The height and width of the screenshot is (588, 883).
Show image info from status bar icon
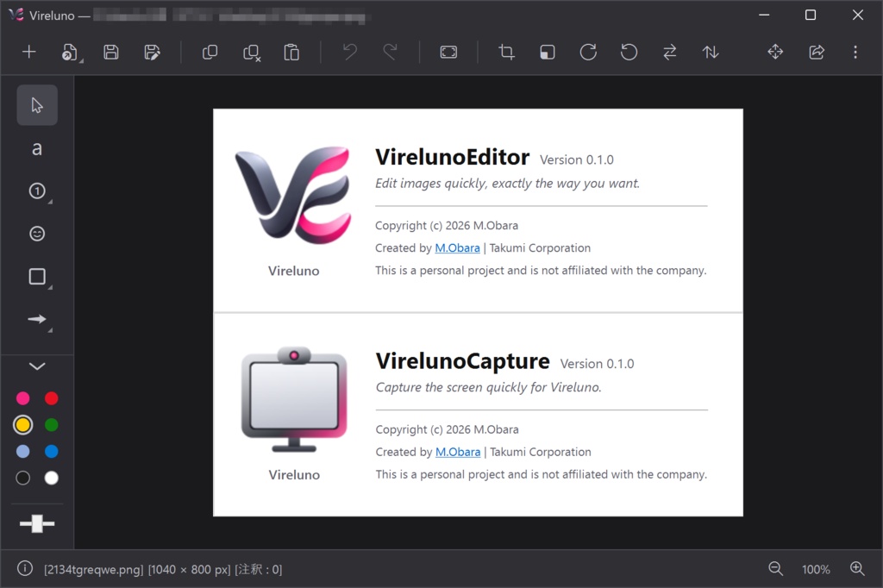coord(25,569)
